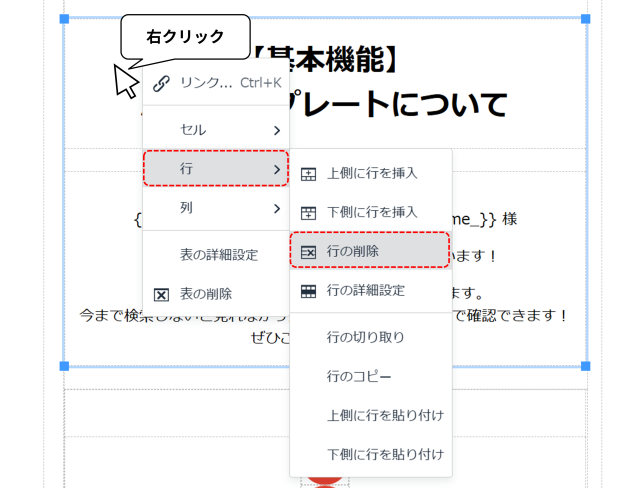Click the で確認できます！ text
640x488 pixels.
[510, 315]
